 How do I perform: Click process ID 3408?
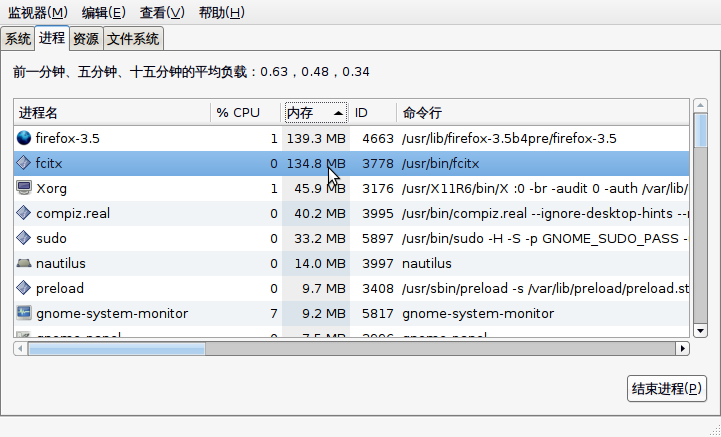click(x=378, y=288)
